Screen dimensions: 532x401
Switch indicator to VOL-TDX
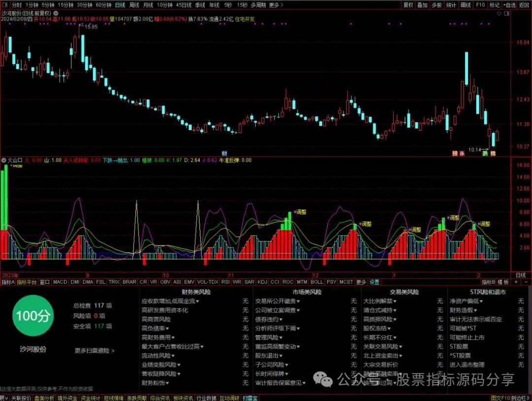pos(208,282)
